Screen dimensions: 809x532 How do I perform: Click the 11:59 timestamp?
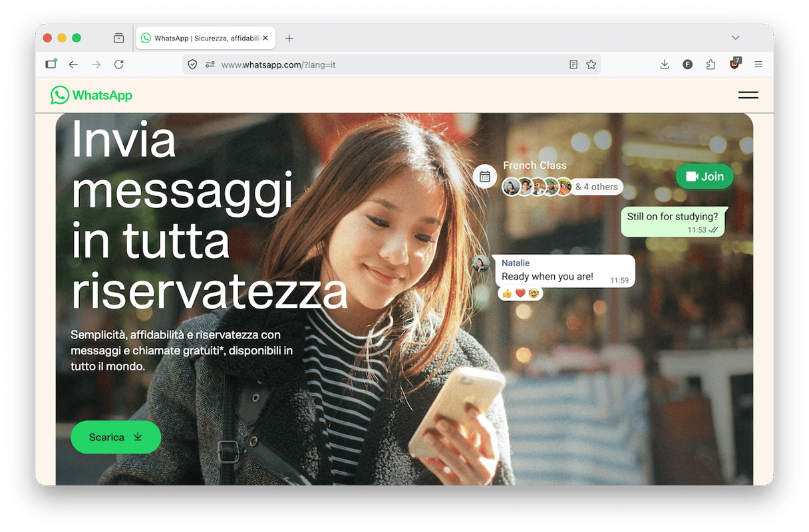tap(619, 281)
